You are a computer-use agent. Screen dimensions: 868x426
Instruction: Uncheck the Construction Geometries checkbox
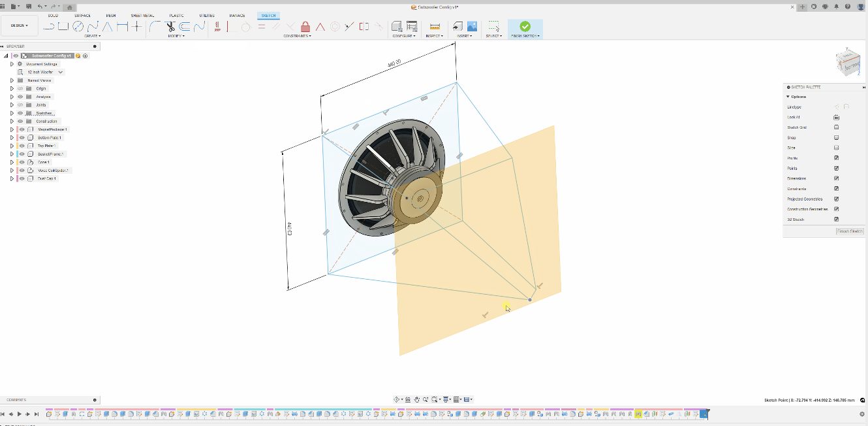pos(836,209)
